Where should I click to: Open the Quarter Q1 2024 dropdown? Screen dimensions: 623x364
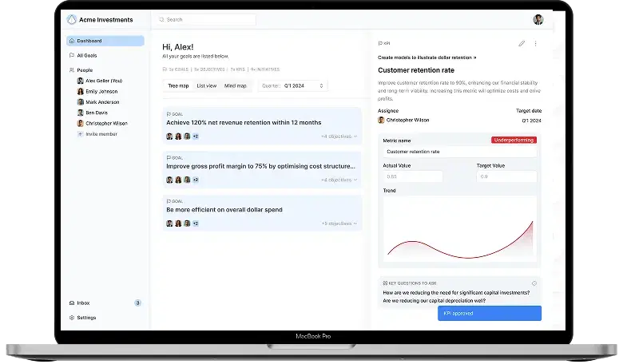[293, 85]
